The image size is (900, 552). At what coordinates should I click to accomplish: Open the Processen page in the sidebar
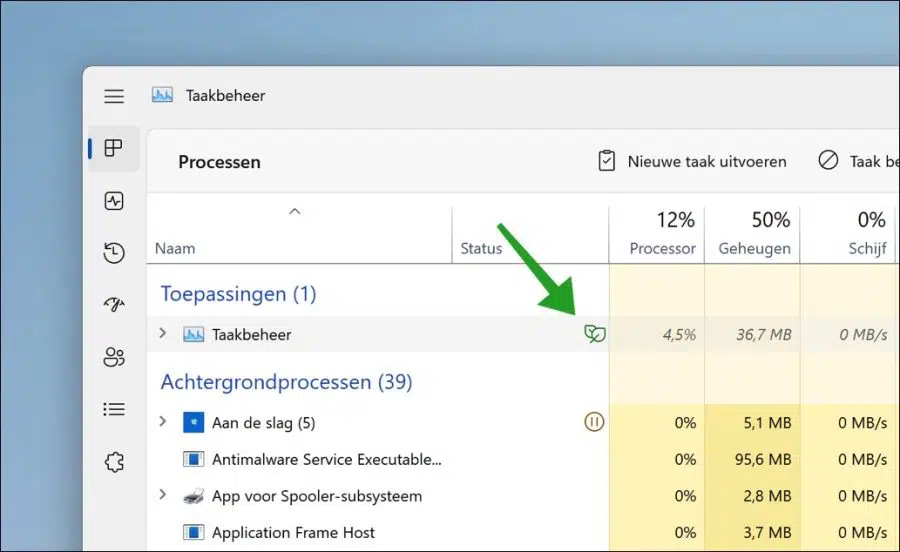coord(114,148)
